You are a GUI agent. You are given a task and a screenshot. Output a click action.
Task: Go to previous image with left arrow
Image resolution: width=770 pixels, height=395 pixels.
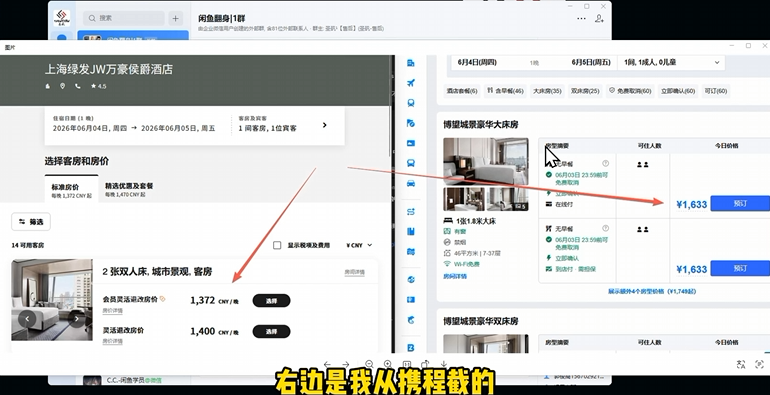328,364
